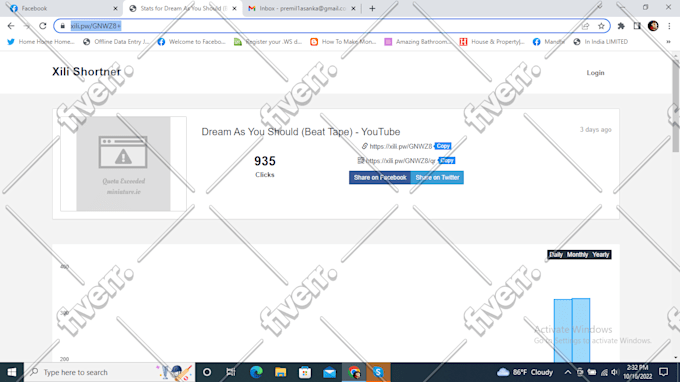This screenshot has width=680, height=382.
Task: Click the taskbar search box
Action: pos(109,372)
